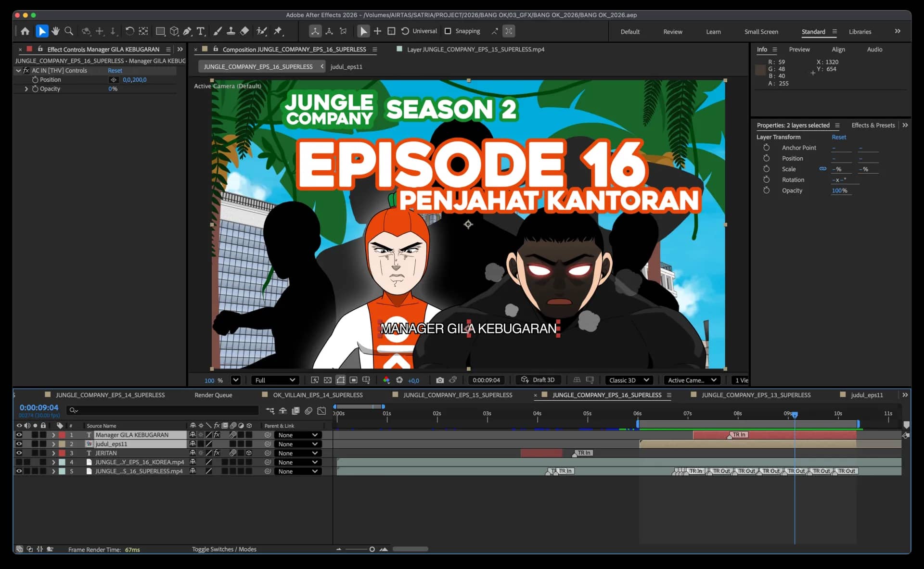Activate the Rectangle shape tool

click(160, 31)
